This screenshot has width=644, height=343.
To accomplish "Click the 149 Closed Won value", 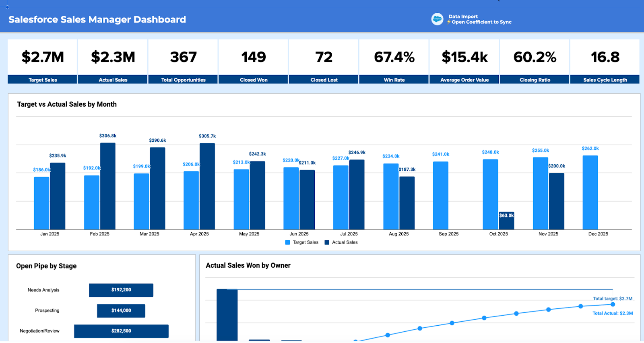I will pyautogui.click(x=254, y=57).
